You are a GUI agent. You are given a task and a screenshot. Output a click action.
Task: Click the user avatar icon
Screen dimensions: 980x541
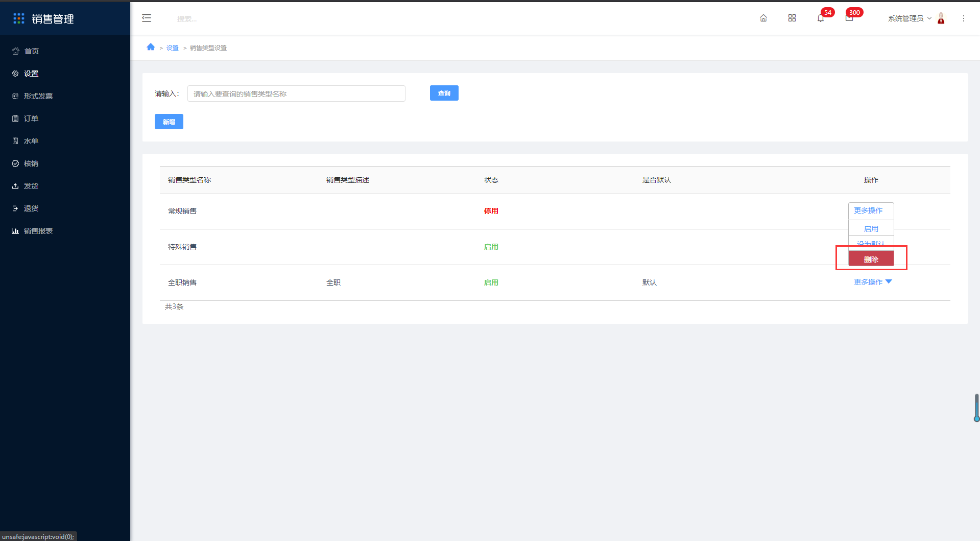941,18
